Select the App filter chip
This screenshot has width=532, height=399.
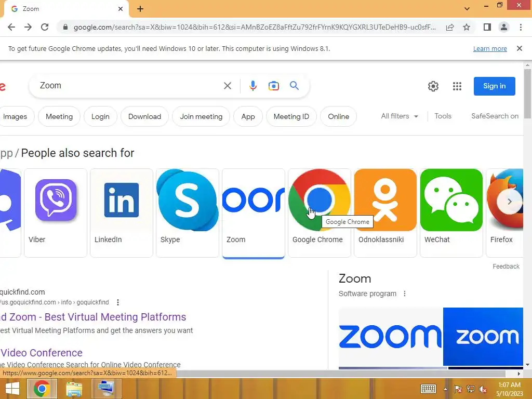tap(248, 117)
